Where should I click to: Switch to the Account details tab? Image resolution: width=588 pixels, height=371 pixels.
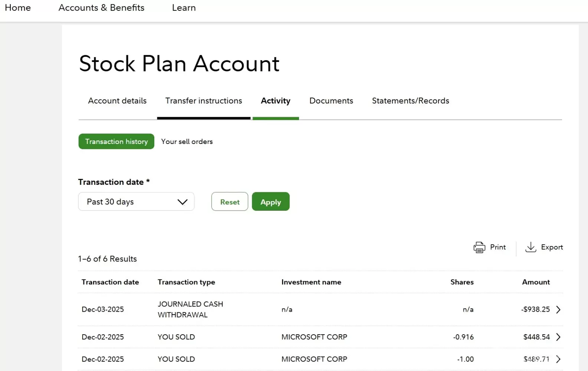tap(117, 101)
